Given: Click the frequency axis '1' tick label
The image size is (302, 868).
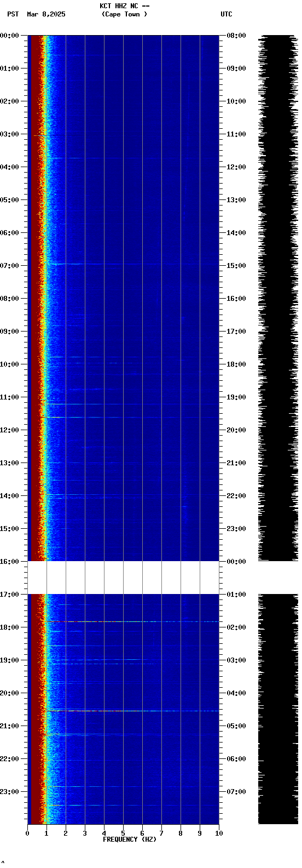Looking at the screenshot, I should 47,833.
